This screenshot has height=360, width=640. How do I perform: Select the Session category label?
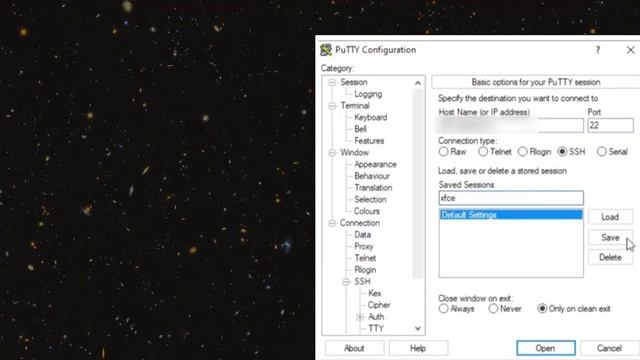(x=354, y=82)
